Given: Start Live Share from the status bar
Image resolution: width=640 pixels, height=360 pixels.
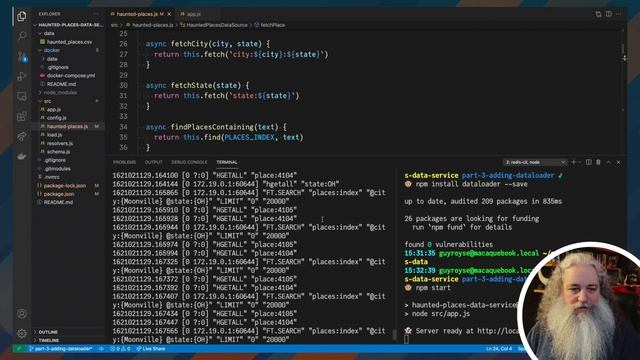Looking at the screenshot, I should 151,349.
